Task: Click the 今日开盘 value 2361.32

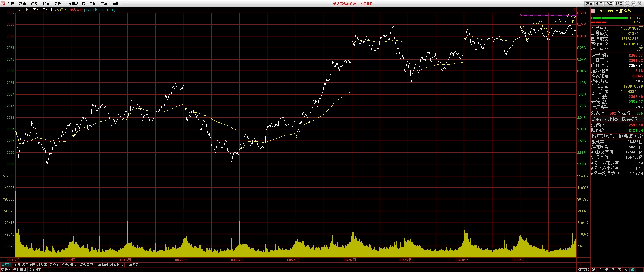Action: coord(636,60)
